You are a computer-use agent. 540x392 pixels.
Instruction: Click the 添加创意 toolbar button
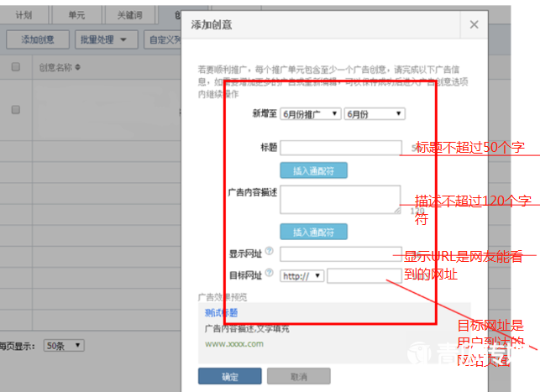38,39
